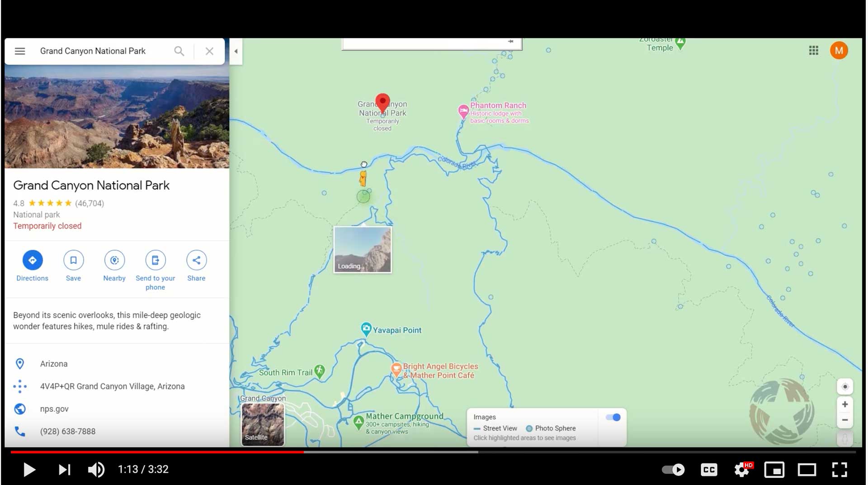Open the Google Maps hamburger menu
868x485 pixels.
coord(20,51)
